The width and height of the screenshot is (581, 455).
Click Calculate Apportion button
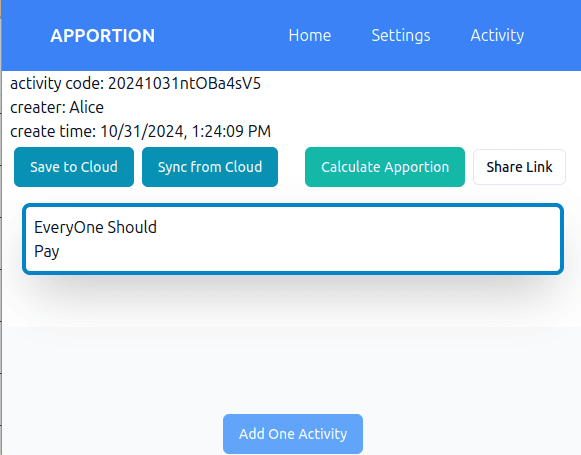[385, 167]
